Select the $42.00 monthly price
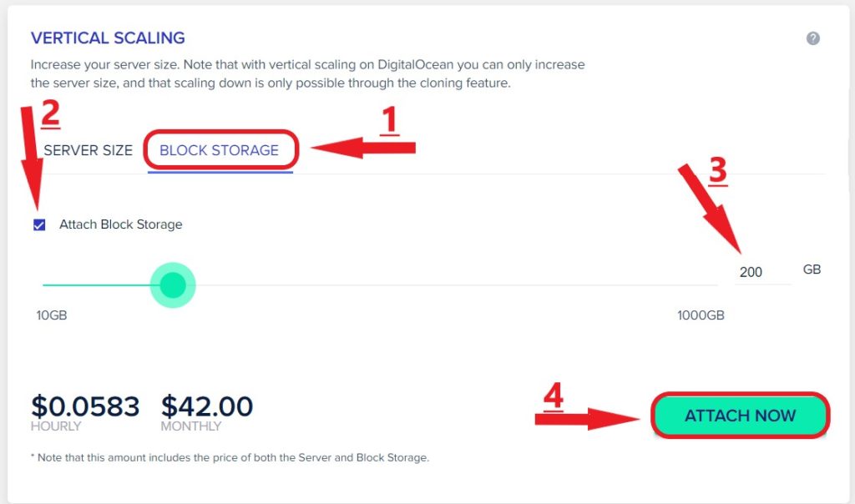Screen dimensions: 855x504 [x=207, y=406]
